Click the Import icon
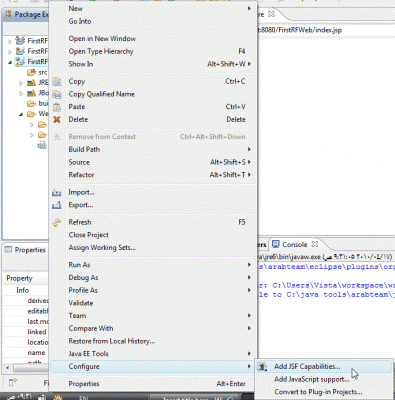The height and width of the screenshot is (400, 395). coord(57,193)
